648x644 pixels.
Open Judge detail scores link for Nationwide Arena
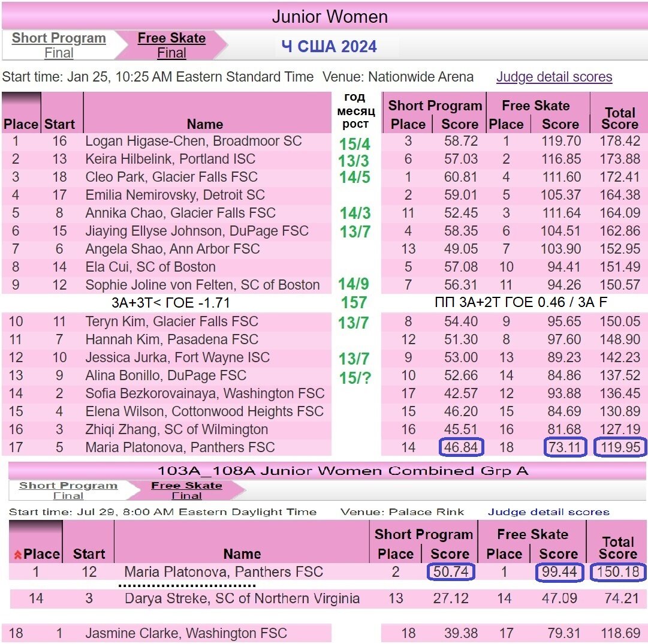click(554, 77)
